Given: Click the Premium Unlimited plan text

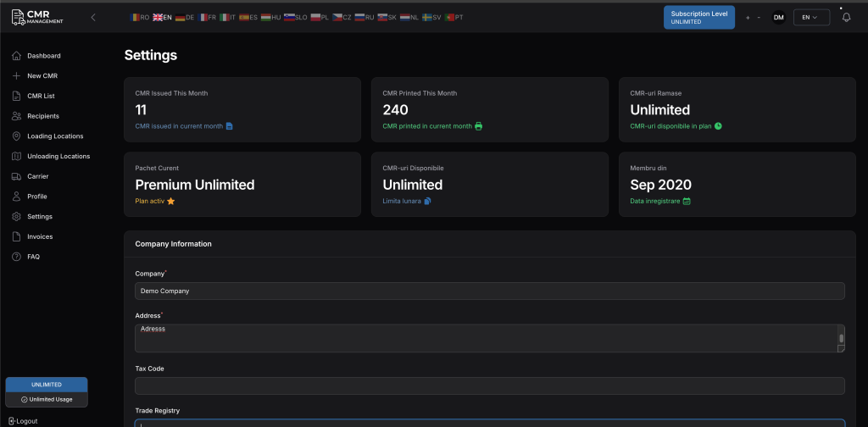Looking at the screenshot, I should coord(195,185).
